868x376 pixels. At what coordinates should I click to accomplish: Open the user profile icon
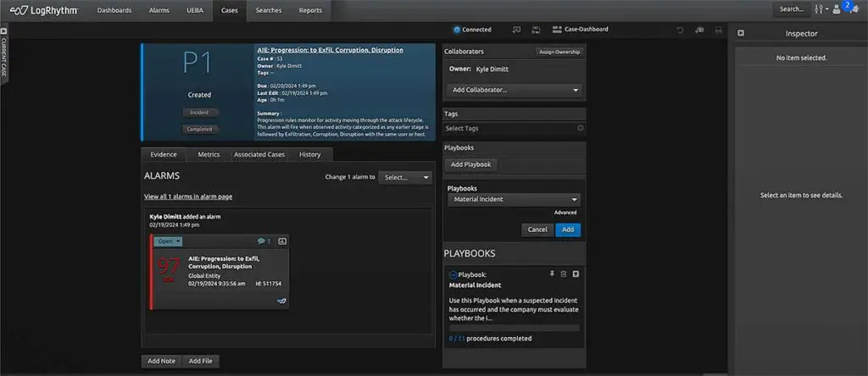837,10
